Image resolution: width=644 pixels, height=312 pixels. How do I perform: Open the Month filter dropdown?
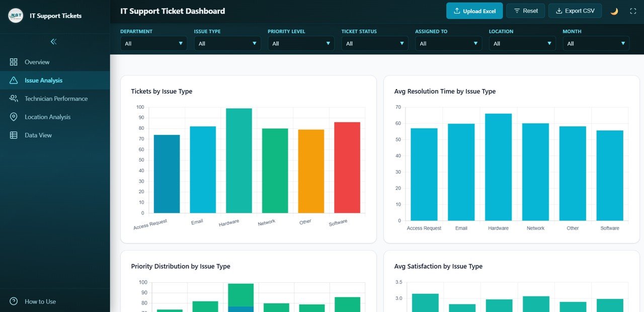pos(596,44)
